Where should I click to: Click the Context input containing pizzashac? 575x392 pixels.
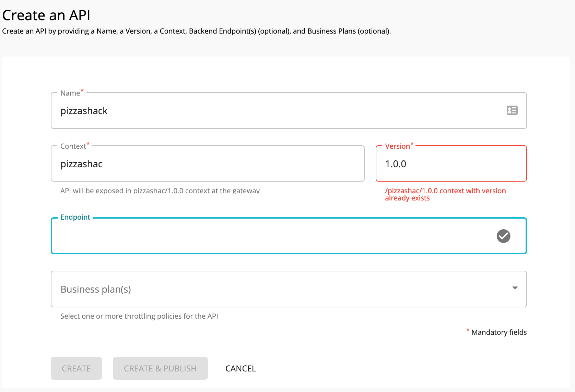pos(208,164)
